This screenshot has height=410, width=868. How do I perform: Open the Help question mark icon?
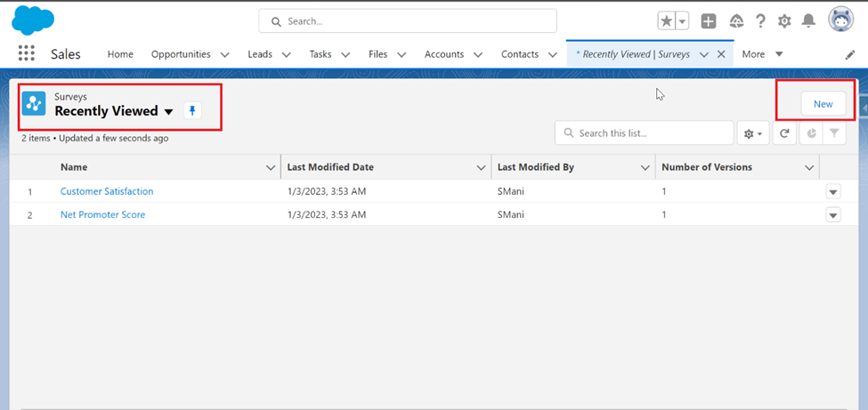point(760,21)
